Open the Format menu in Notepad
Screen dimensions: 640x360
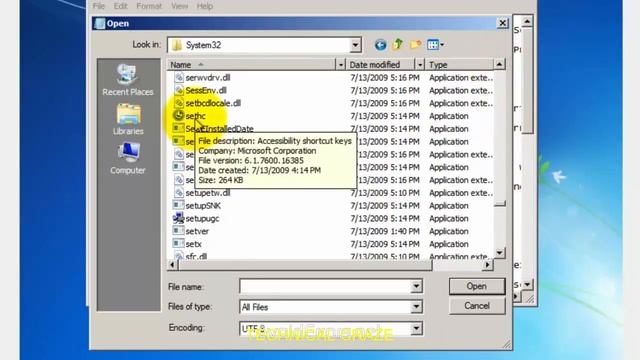point(149,6)
